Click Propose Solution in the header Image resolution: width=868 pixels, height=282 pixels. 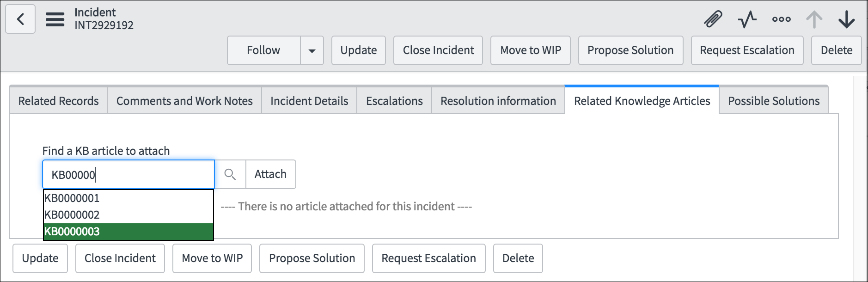tap(630, 50)
